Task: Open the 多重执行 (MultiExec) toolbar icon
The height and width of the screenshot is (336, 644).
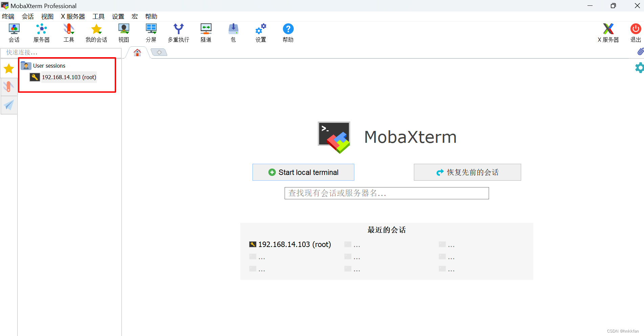Action: click(178, 33)
